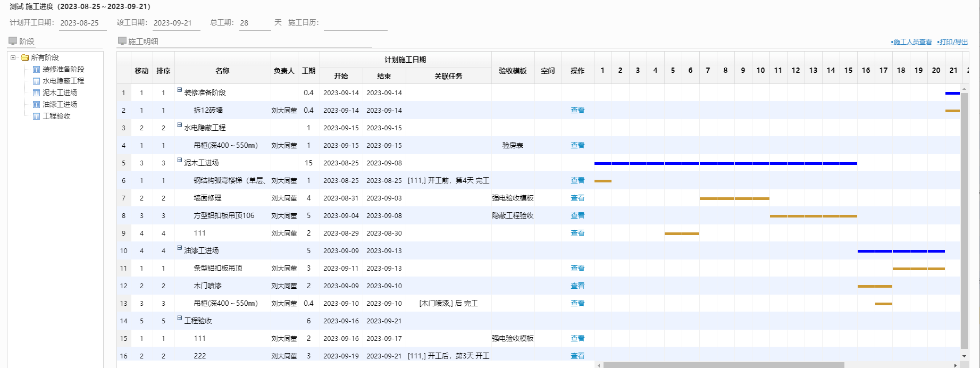Collapse the 工程验收 group row in the grid
The image size is (980, 368).
[179, 318]
